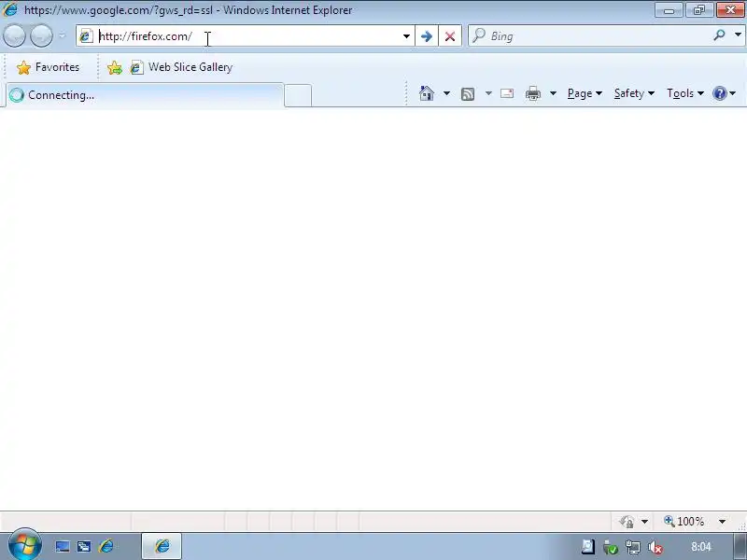The image size is (747, 560).
Task: Expand the address bar autocomplete dropdown
Action: click(406, 36)
